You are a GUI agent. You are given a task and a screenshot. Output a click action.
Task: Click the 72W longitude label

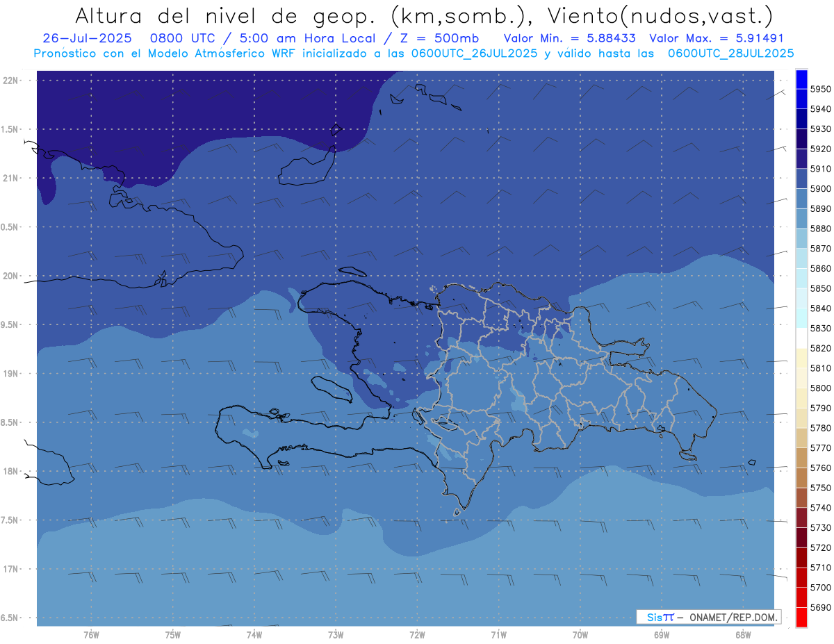pos(417,634)
